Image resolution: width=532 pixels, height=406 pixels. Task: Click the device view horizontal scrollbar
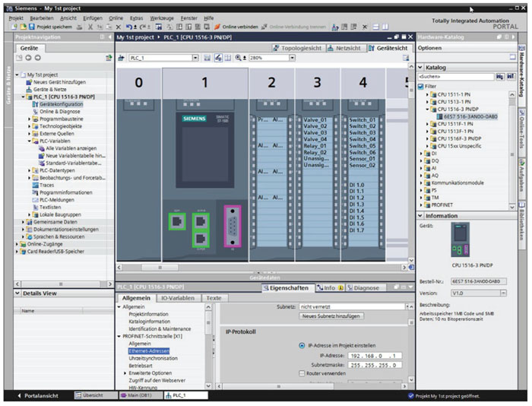point(160,268)
